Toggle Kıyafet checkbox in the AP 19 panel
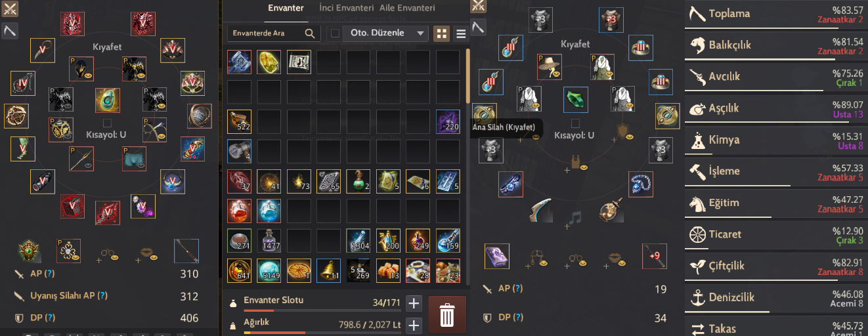Viewport: 868px width, 336px height. tap(575, 123)
